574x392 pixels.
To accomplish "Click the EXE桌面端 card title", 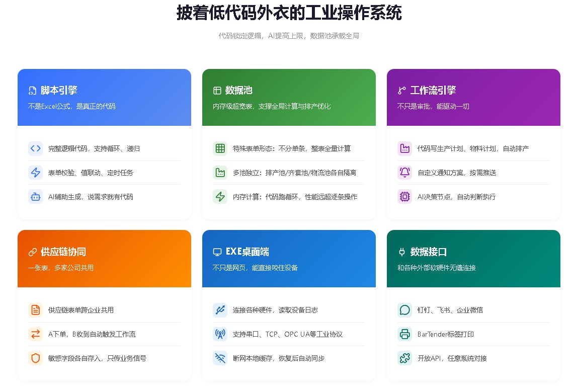I will click(247, 252).
